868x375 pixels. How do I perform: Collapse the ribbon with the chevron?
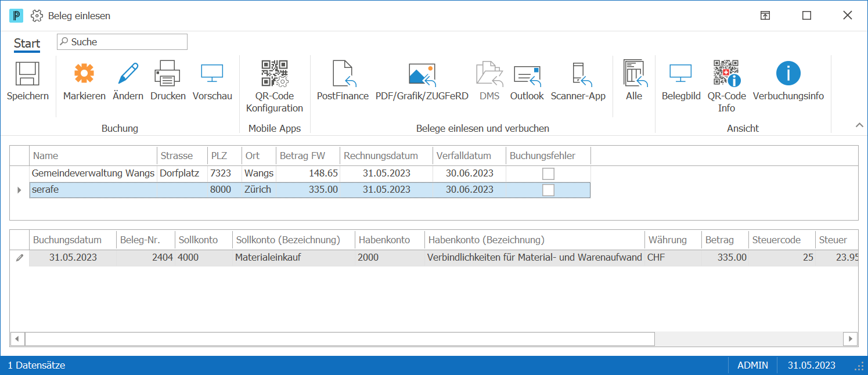pyautogui.click(x=859, y=125)
